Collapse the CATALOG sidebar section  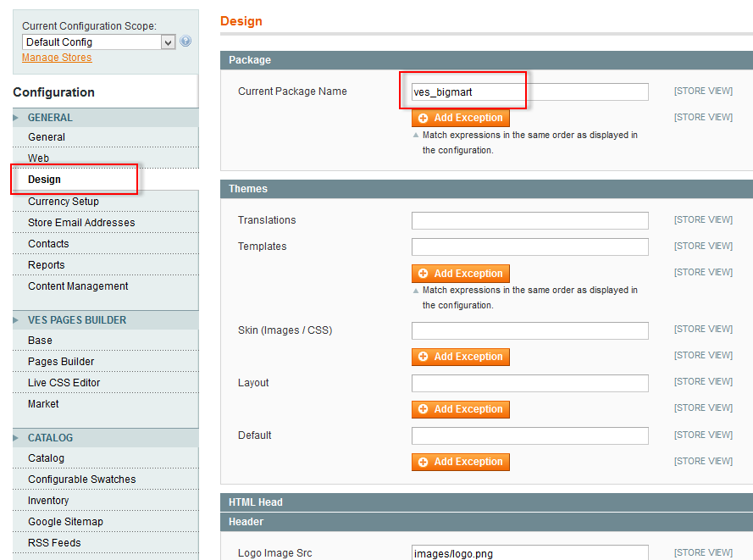click(x=50, y=438)
